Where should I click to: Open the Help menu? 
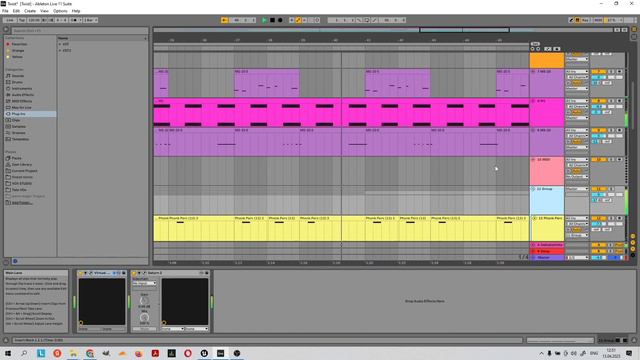click(76, 11)
